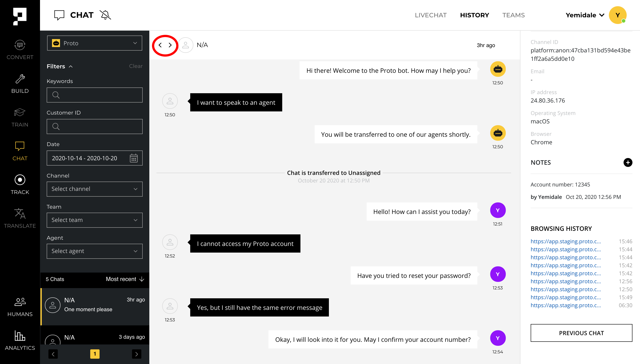This screenshot has height=364, width=640.
Task: Click the 'I cannot access my Proto account' message
Action: pos(245,243)
